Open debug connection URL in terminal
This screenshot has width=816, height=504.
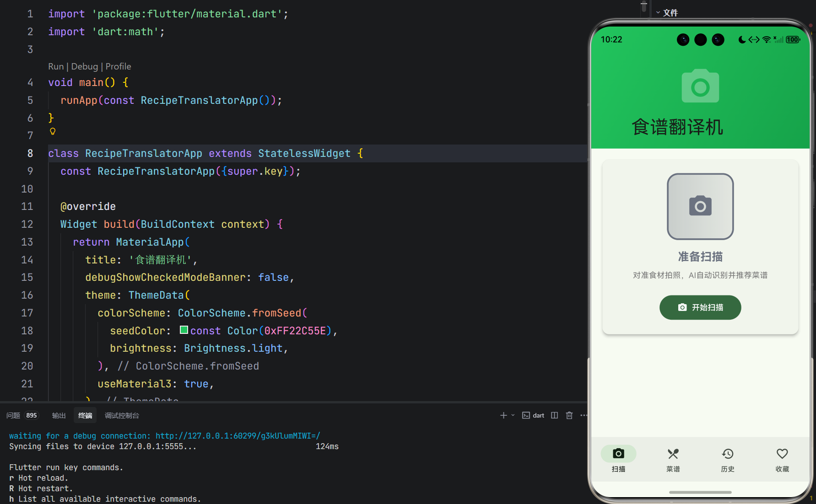tap(238, 436)
